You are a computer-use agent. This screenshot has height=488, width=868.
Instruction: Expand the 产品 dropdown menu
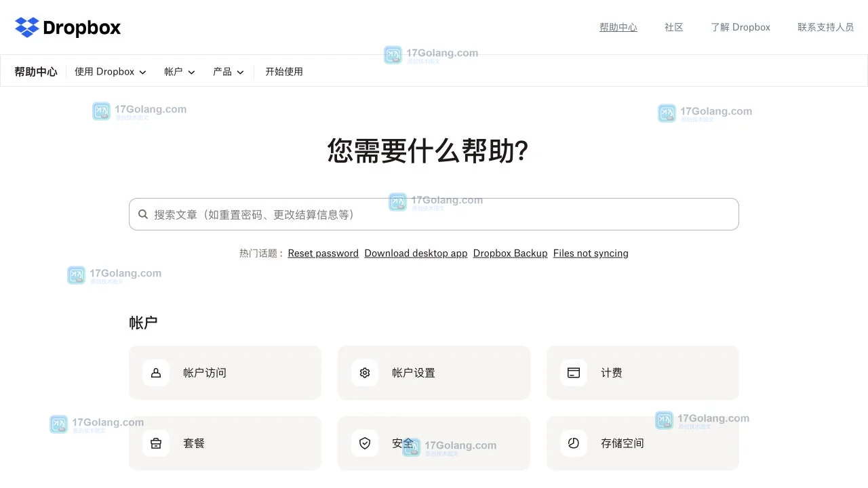coord(229,72)
